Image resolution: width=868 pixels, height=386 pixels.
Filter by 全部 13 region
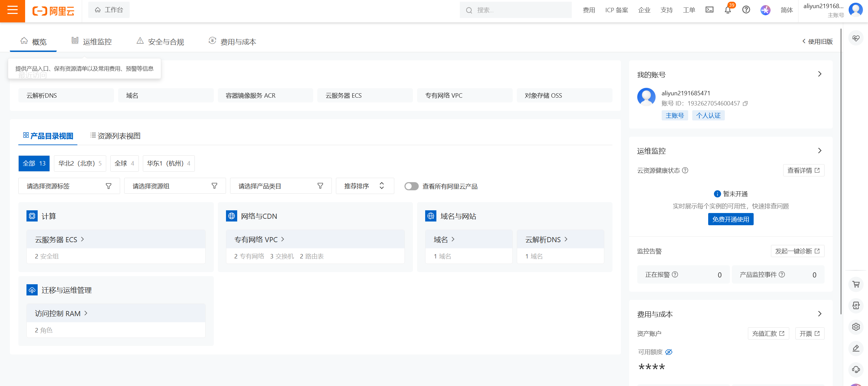click(34, 163)
